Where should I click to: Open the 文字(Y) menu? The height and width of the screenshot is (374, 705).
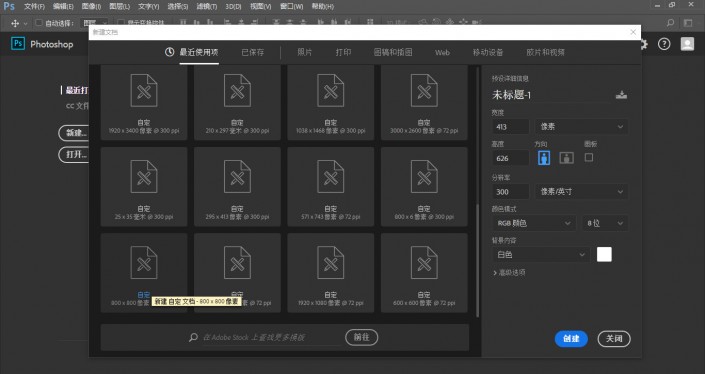click(148, 6)
